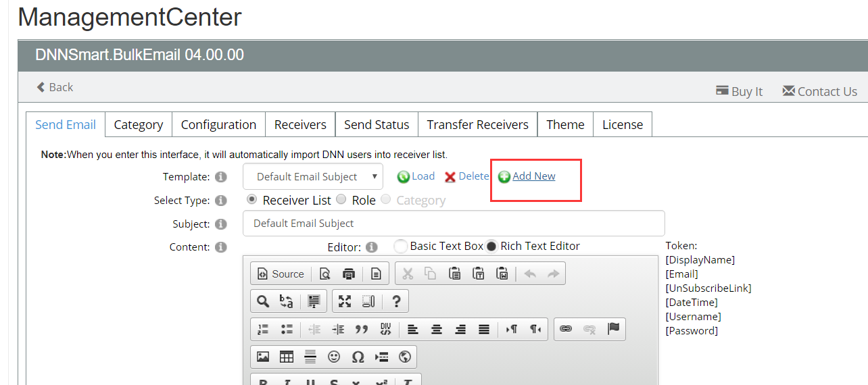
Task: Insert a table into content
Action: tap(287, 357)
